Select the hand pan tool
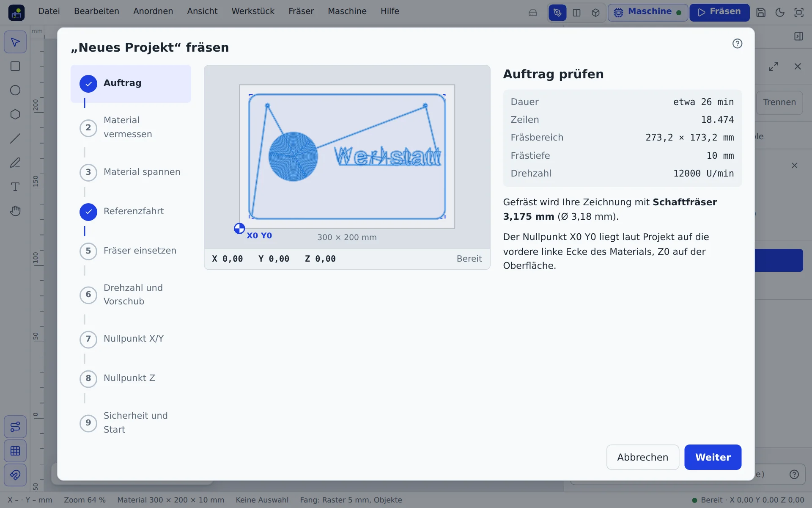 pos(15,211)
